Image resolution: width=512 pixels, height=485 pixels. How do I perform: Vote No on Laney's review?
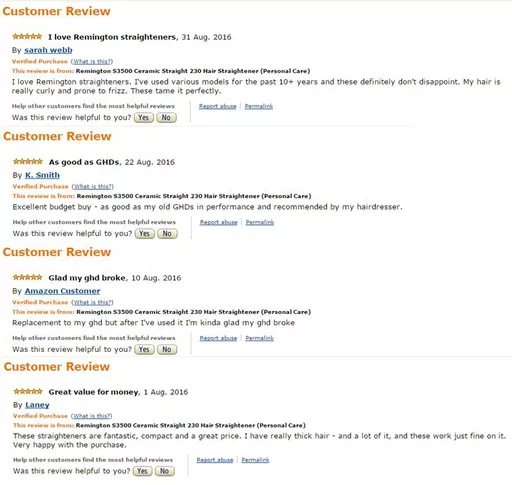(164, 471)
